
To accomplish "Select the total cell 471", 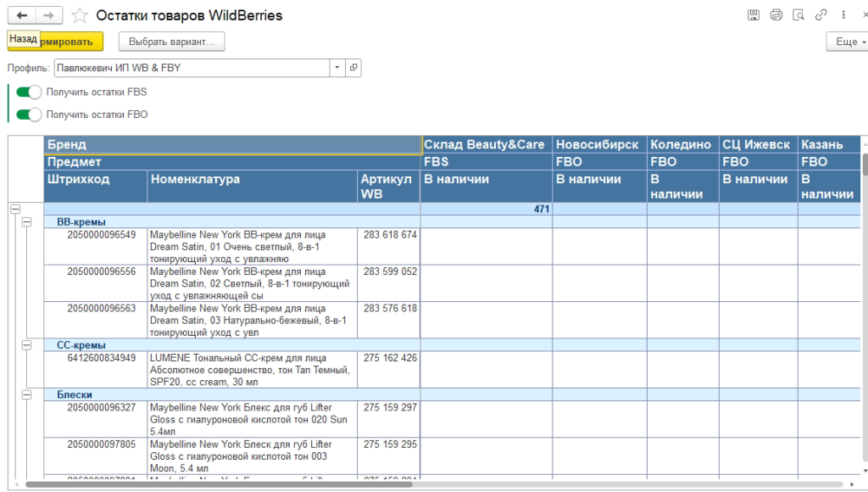I will click(x=487, y=209).
